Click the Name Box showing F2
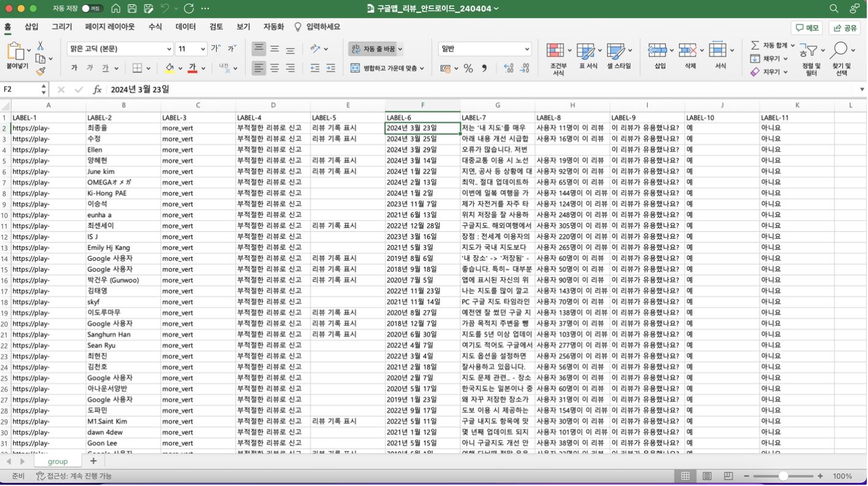 pyautogui.click(x=25, y=90)
